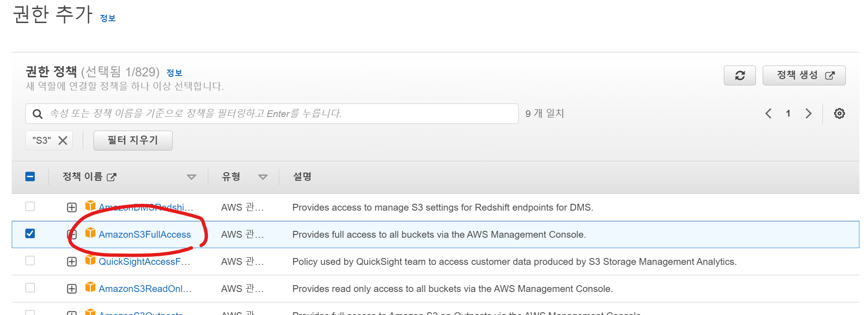This screenshot has width=868, height=315.
Task: Click the policy filter search field
Action: pos(272,114)
